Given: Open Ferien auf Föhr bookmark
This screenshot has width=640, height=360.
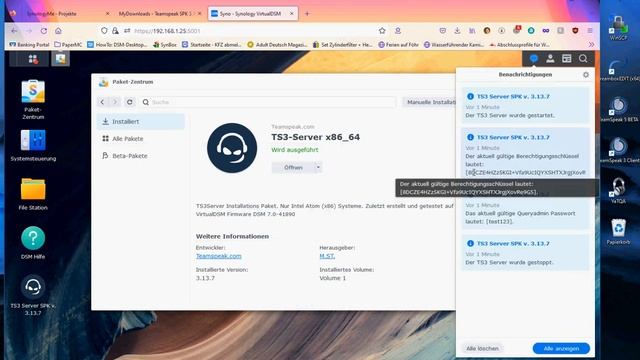Looking at the screenshot, I should click(398, 44).
